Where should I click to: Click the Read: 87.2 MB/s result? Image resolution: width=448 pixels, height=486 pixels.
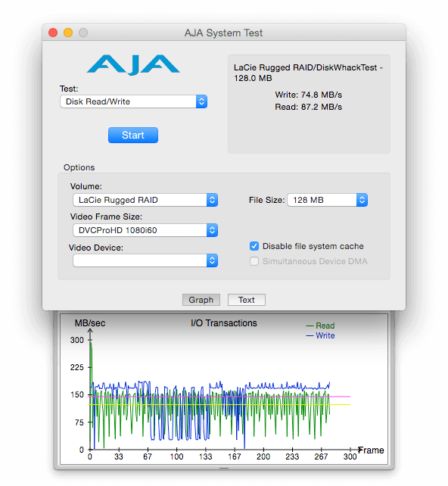tap(309, 107)
